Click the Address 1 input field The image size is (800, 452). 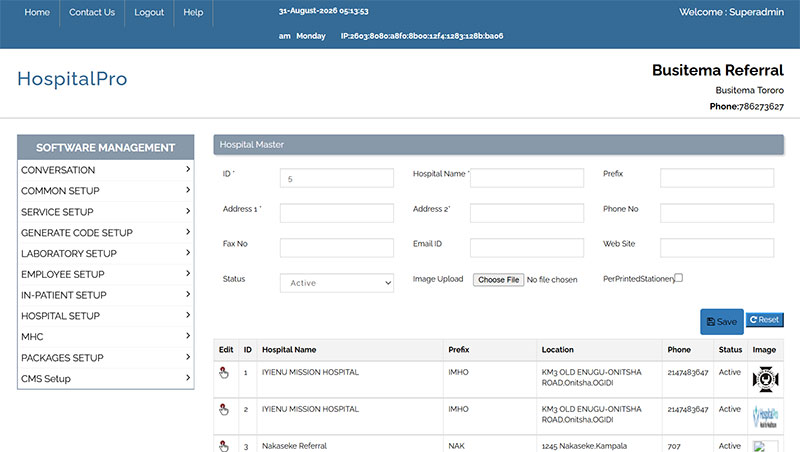(x=337, y=213)
